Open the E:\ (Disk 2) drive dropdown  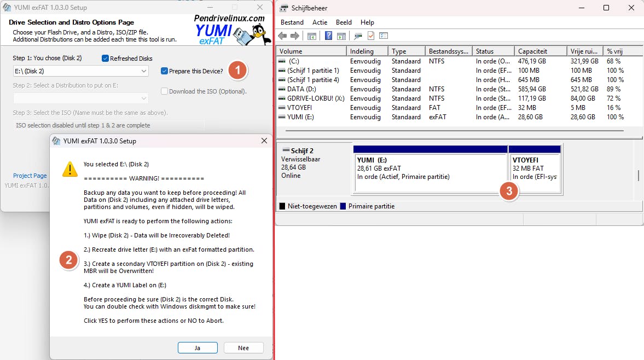tap(80, 71)
